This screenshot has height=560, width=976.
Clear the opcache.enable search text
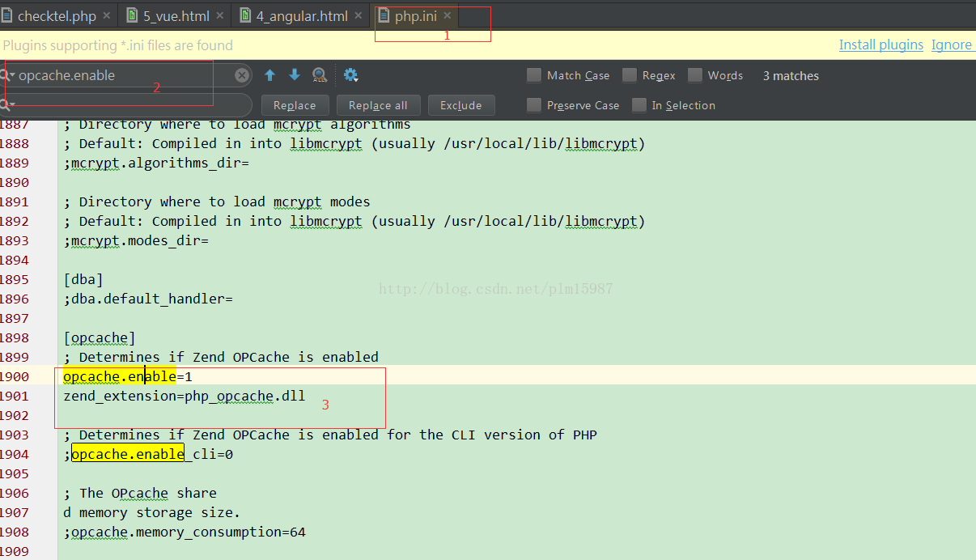pos(242,75)
